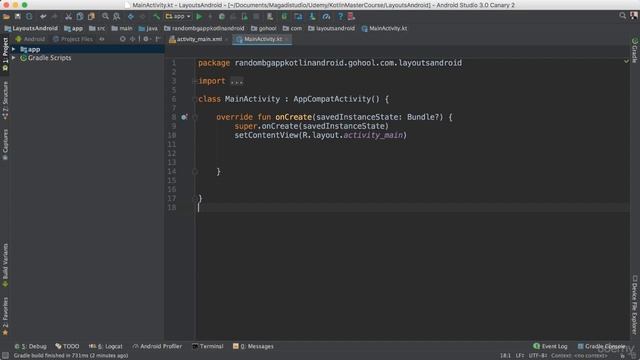Open the Device File Explorer side tab
The height and width of the screenshot is (360, 640).
point(635,304)
